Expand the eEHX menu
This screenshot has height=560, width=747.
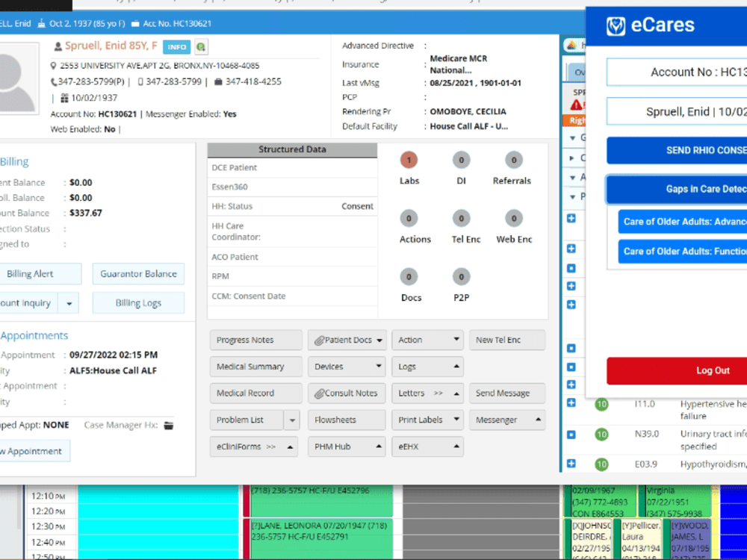428,447
